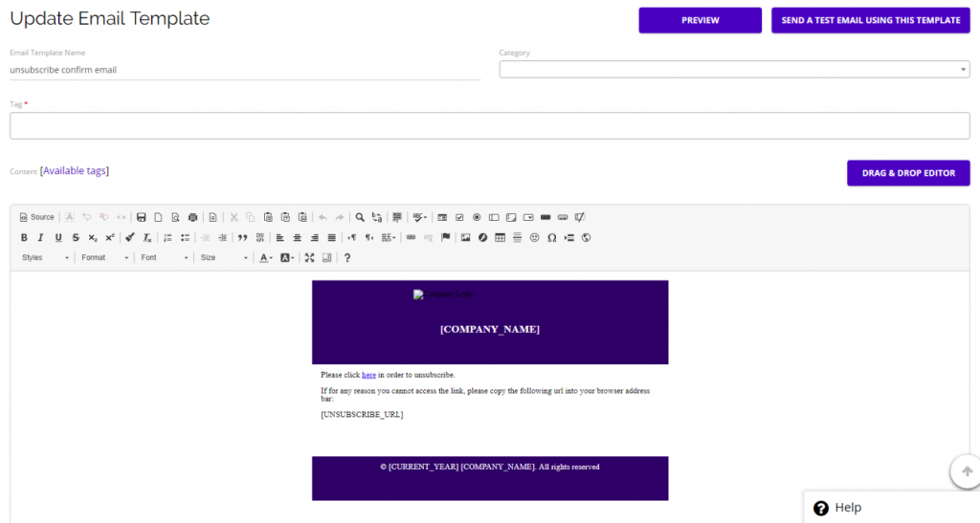This screenshot has height=523, width=980.
Task: Insert a Textarea element
Action: pos(511,217)
